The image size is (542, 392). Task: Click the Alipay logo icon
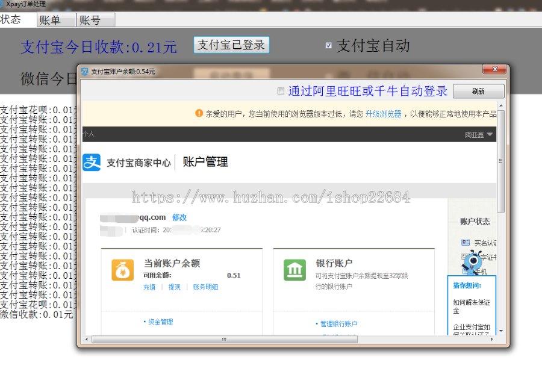[92, 162]
